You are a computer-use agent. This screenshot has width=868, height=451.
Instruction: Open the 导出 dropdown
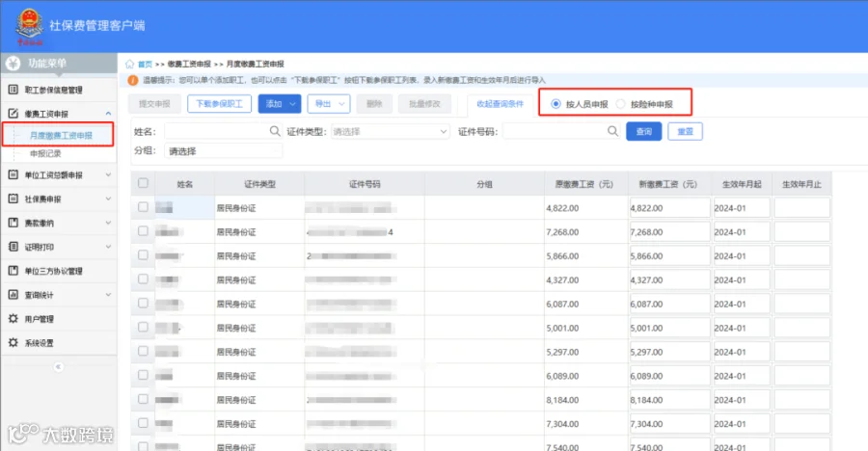(329, 104)
